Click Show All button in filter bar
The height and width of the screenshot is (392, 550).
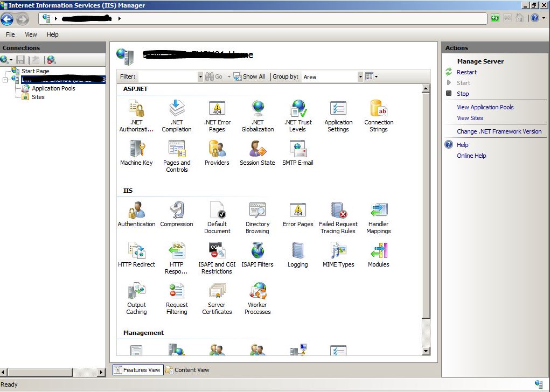(x=249, y=76)
